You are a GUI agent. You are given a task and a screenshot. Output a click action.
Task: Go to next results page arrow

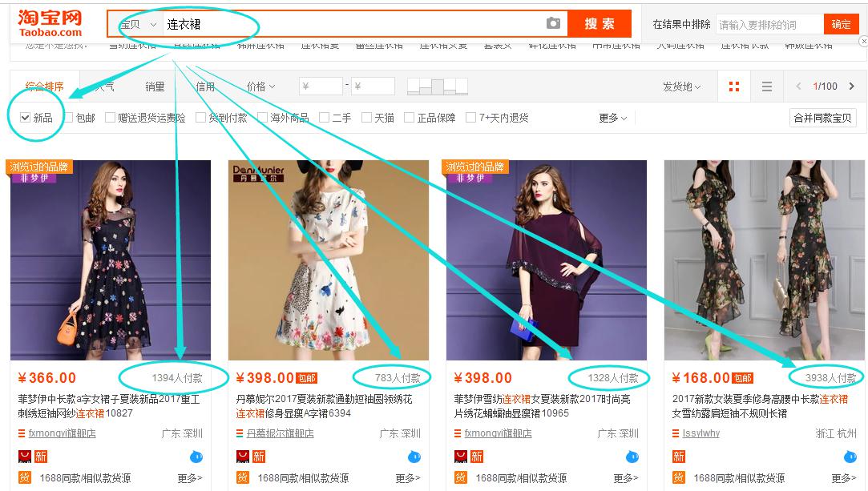[x=851, y=87]
